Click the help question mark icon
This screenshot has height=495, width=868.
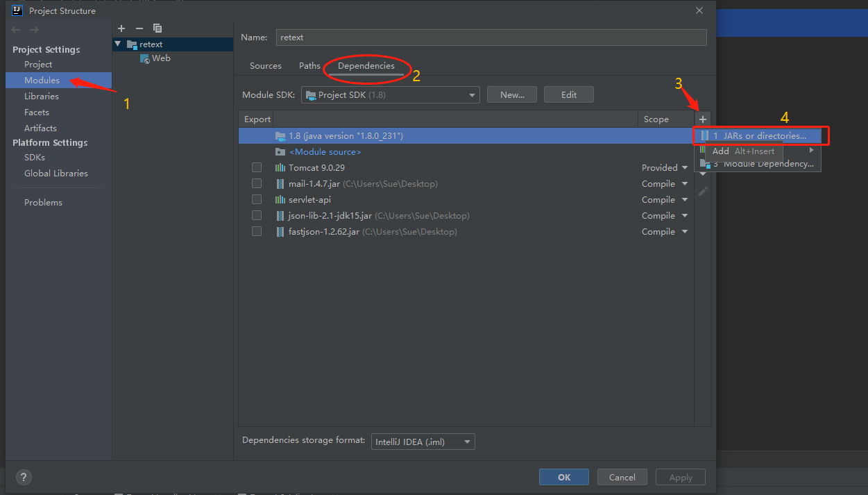click(24, 477)
